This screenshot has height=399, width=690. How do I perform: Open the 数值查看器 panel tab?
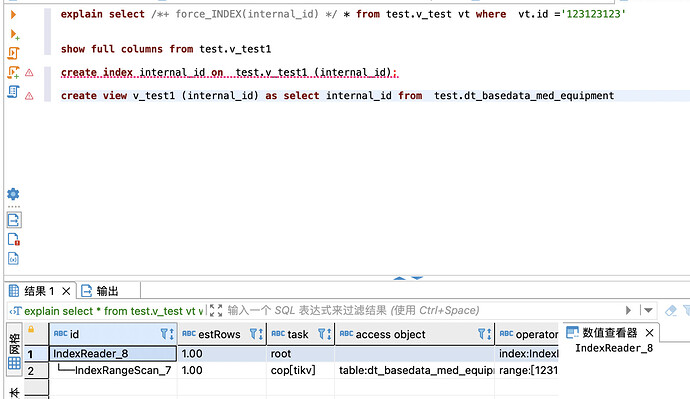[x=602, y=333]
